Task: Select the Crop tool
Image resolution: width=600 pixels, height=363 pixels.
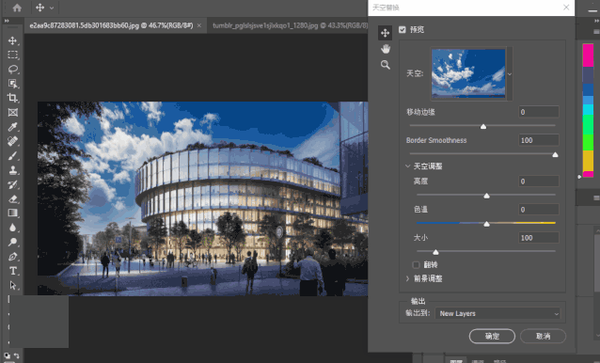Action: pyautogui.click(x=13, y=98)
